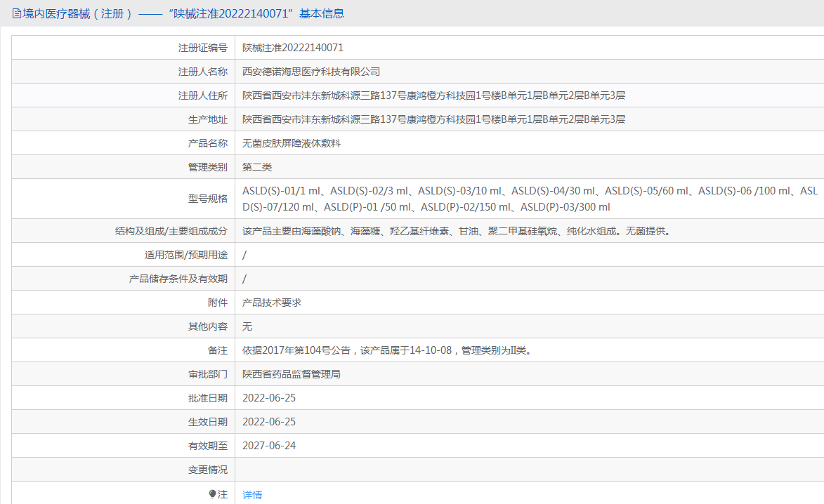Select management category value 第二类
This screenshot has width=824, height=504.
point(257,168)
